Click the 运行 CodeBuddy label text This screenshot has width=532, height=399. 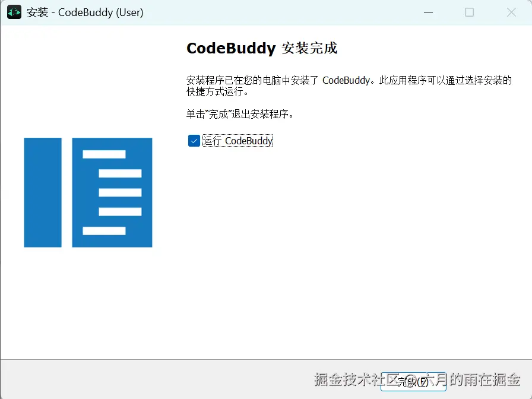point(237,141)
